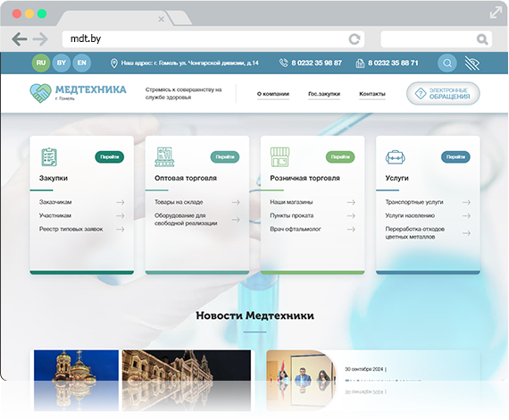The width and height of the screenshot is (509, 420).
Task: Reload page with the refresh icon
Action: pos(355,39)
